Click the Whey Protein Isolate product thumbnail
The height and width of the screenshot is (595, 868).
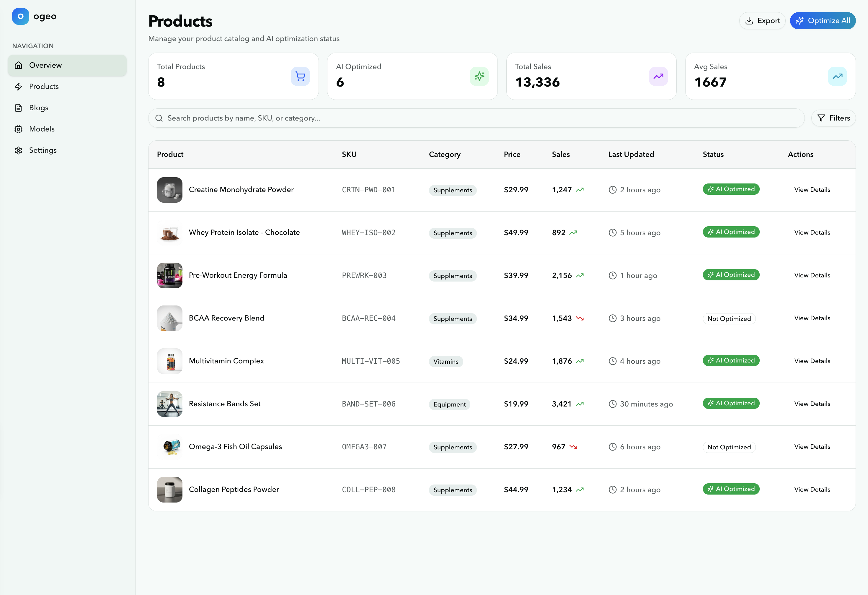pos(169,233)
